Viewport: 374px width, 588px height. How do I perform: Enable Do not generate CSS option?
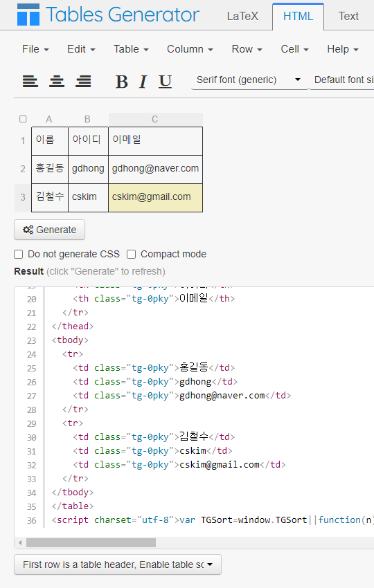point(19,255)
